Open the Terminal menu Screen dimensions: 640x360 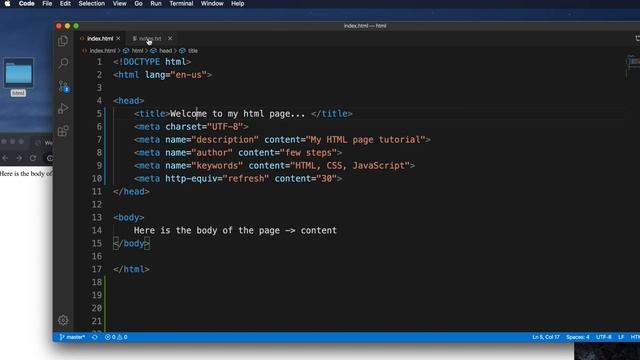181,4
